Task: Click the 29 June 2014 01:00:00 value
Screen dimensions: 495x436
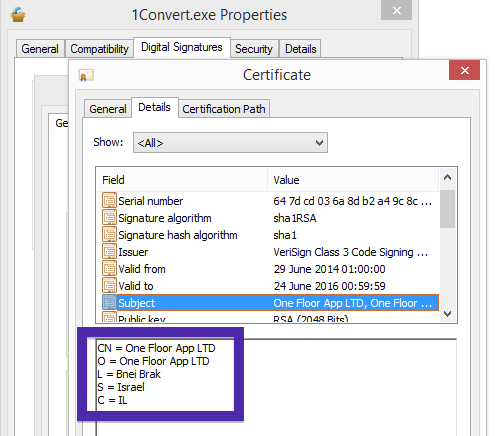Action: pyautogui.click(x=329, y=269)
